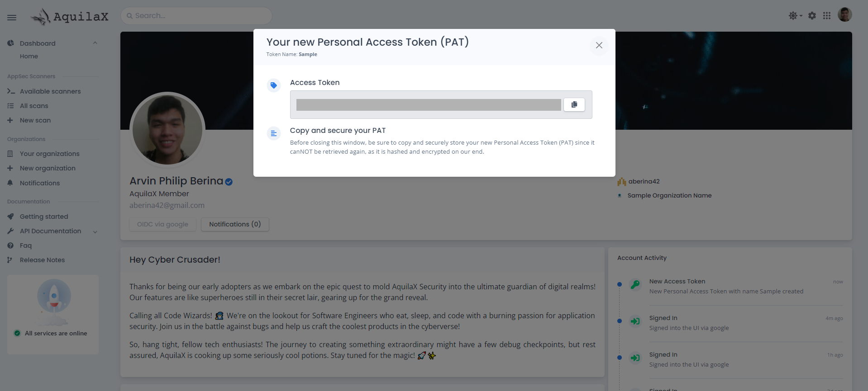Toggle the light/dark theme switcher
The width and height of the screenshot is (868, 391).
[793, 16]
